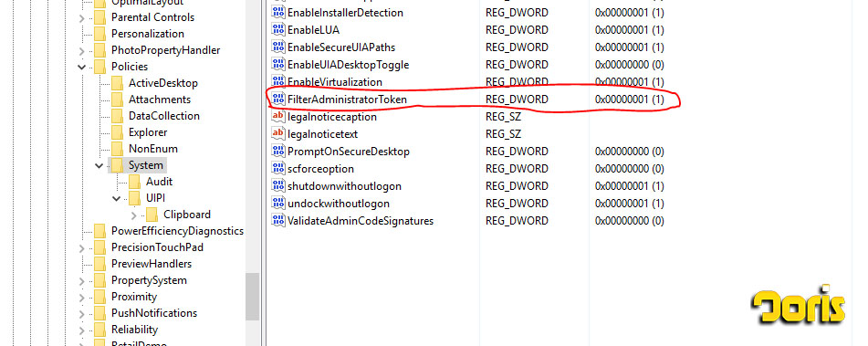Screen dimensions: 868x346
Task: Select the Personalization key label
Action: [147, 34]
